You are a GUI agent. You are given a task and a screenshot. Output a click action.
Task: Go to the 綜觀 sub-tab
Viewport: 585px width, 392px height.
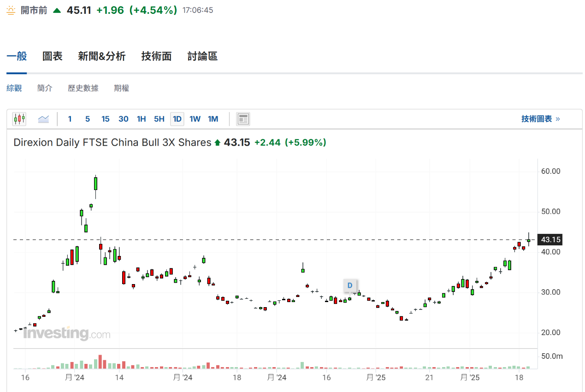(14, 88)
